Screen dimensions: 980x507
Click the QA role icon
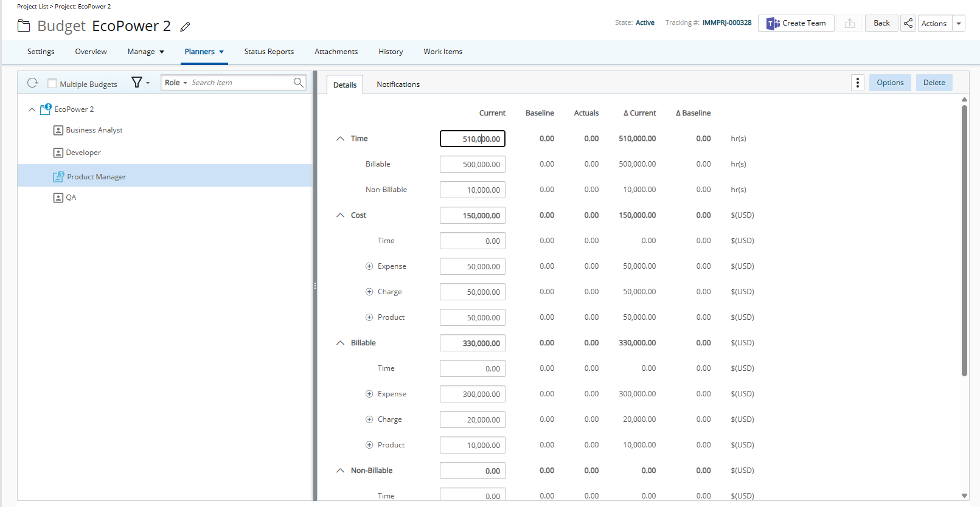[x=58, y=198]
